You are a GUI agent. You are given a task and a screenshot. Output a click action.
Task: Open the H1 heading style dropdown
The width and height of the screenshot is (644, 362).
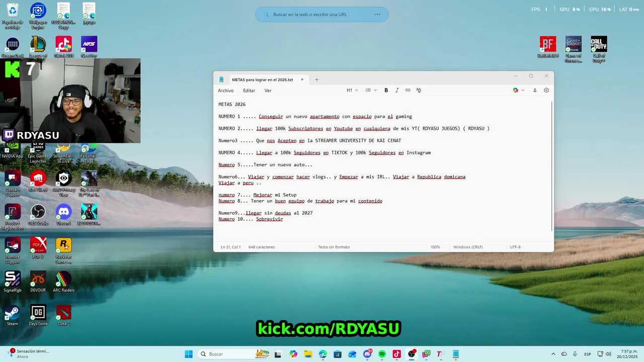pos(352,90)
